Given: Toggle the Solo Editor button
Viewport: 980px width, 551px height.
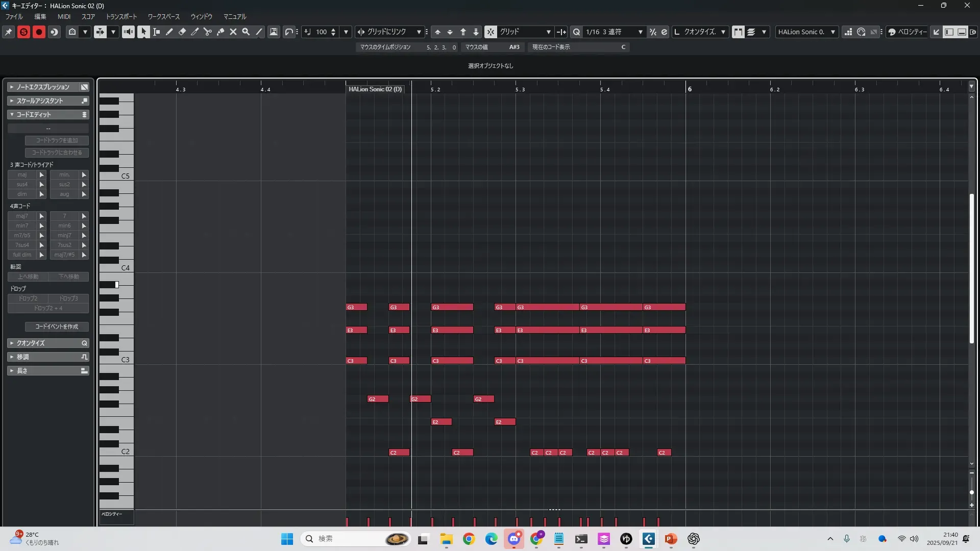Looking at the screenshot, I should [23, 32].
